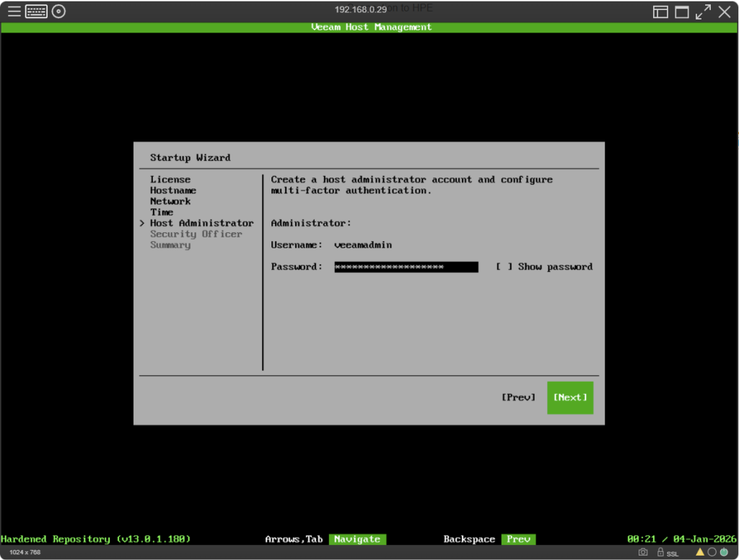Screen dimensions: 739x560
Task: Enable the Show password checkbox
Action: coord(504,267)
